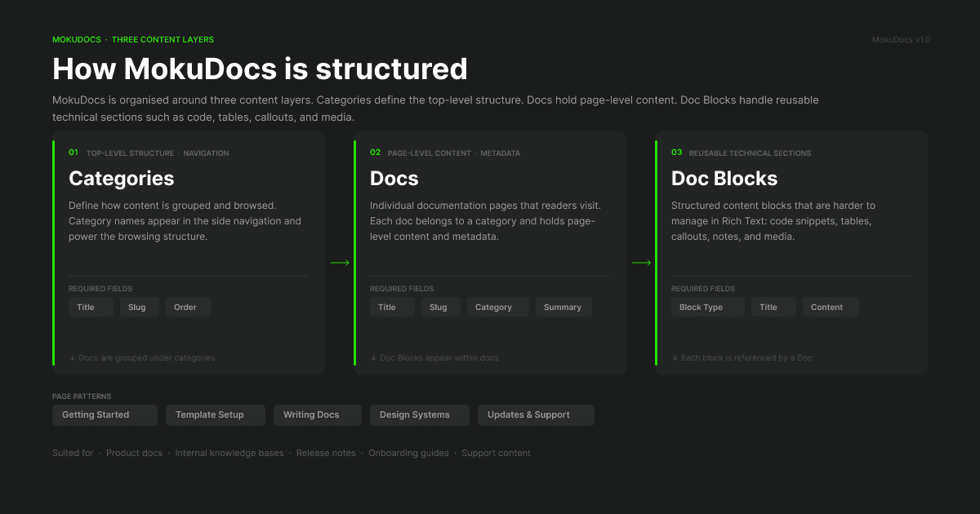This screenshot has width=980, height=514.
Task: Click the Categories card heading
Action: pyautogui.click(x=122, y=179)
